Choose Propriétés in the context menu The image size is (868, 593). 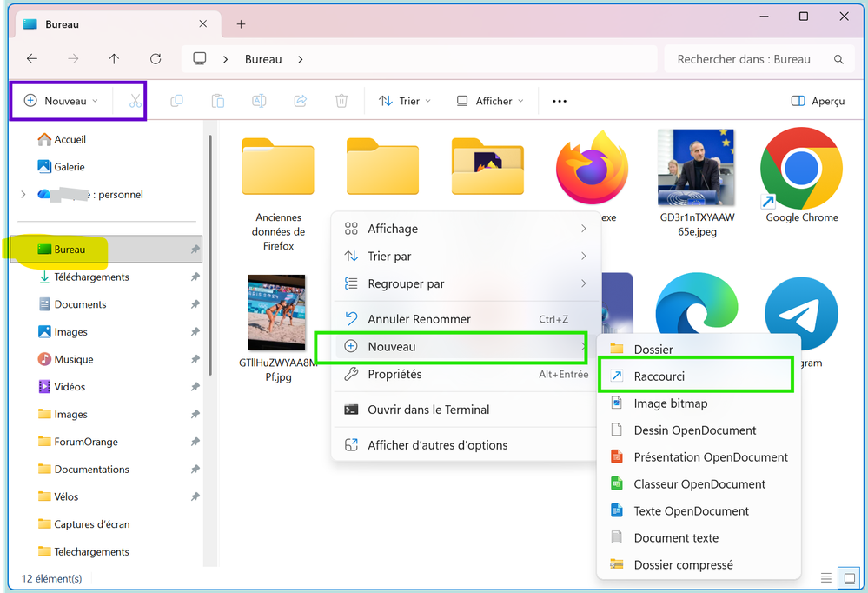pyautogui.click(x=394, y=374)
